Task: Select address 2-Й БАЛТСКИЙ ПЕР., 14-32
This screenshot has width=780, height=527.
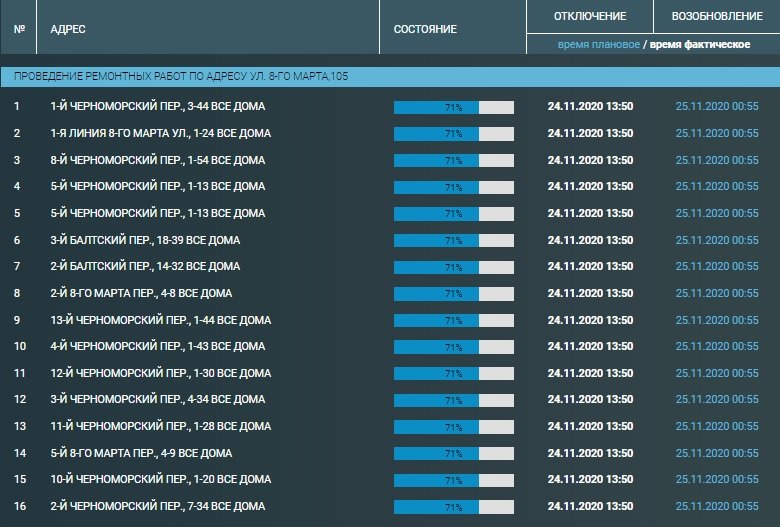Action: tap(145, 266)
